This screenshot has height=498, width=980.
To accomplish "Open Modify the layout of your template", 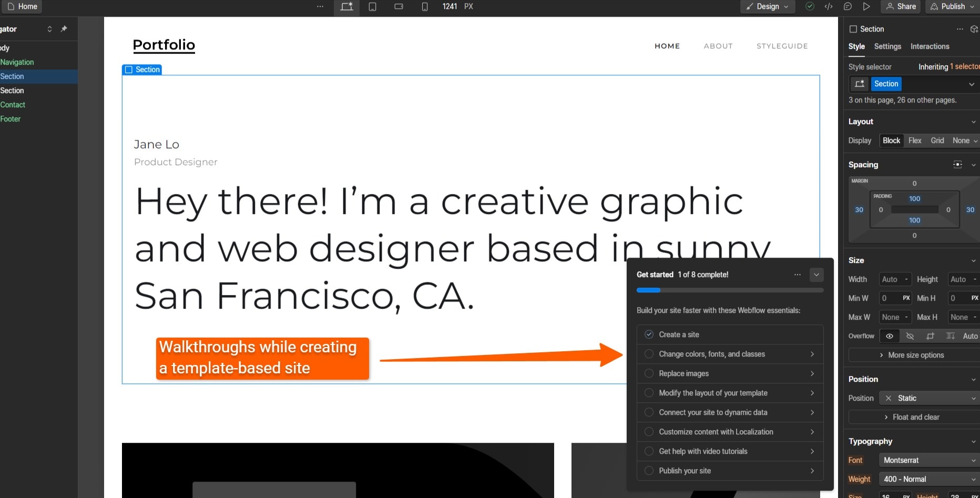I will pos(730,393).
